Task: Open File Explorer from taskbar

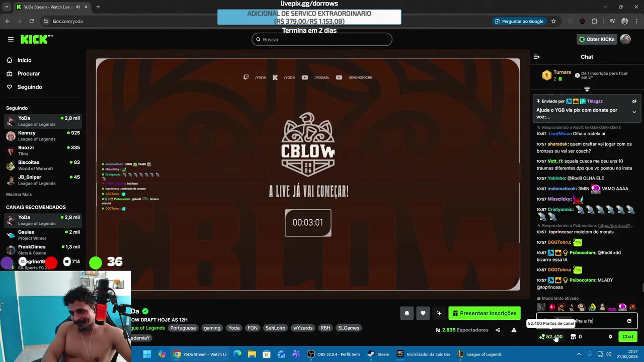Action: point(252,354)
